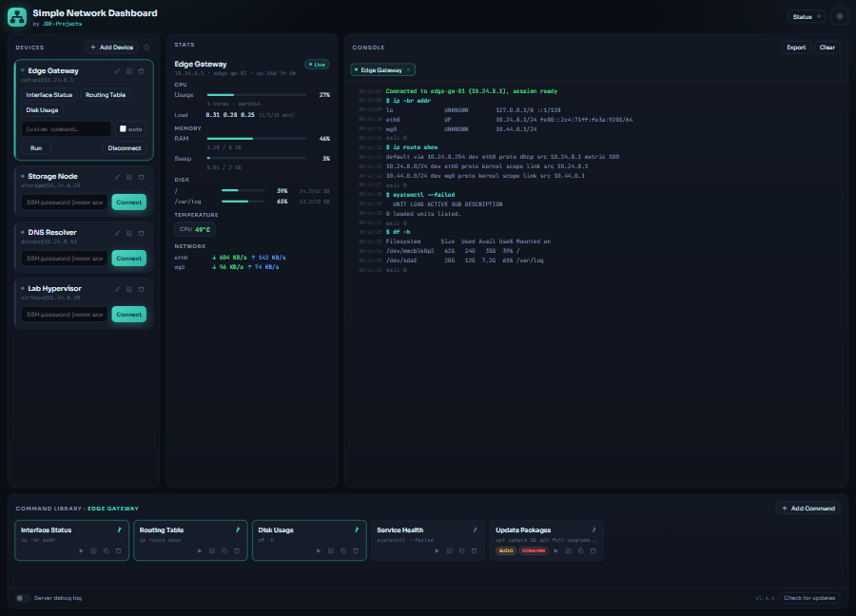Close the Edge Gateway console tab

coord(408,69)
